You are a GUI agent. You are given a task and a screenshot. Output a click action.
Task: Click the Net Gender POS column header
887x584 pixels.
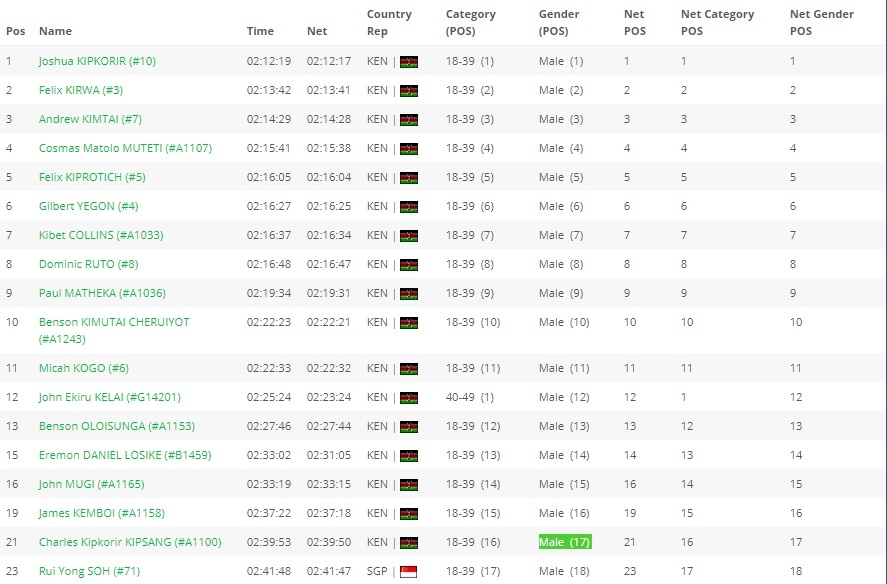pyautogui.click(x=821, y=23)
